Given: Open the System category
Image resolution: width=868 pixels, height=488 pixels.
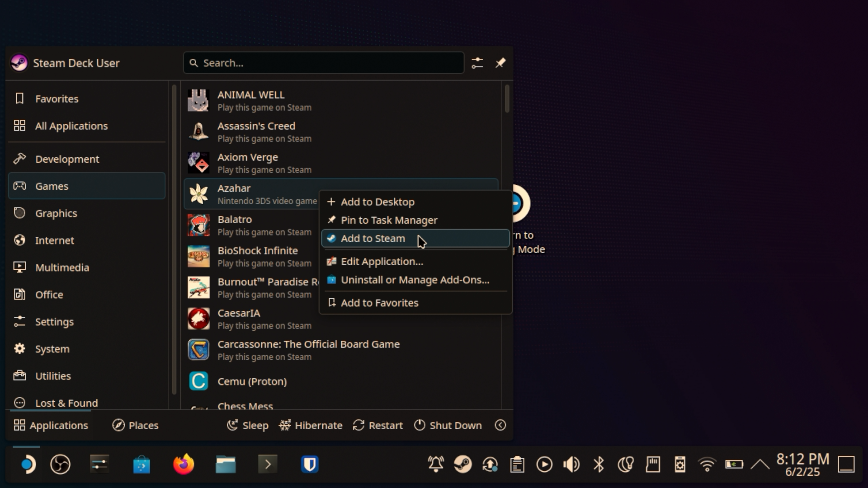Looking at the screenshot, I should pyautogui.click(x=87, y=348).
